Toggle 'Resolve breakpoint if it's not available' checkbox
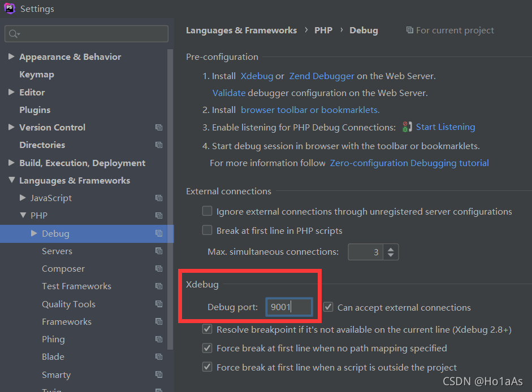 (207, 329)
